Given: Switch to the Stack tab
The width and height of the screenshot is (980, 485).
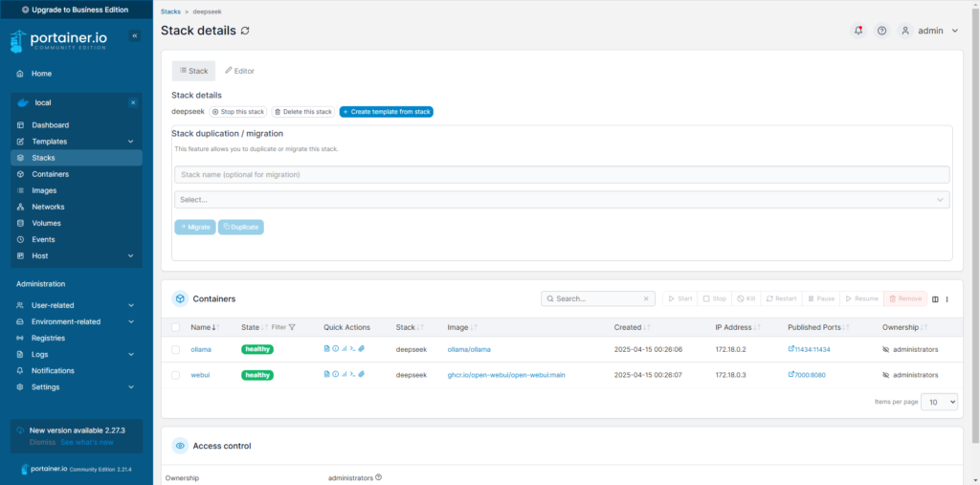Looking at the screenshot, I should (x=193, y=71).
